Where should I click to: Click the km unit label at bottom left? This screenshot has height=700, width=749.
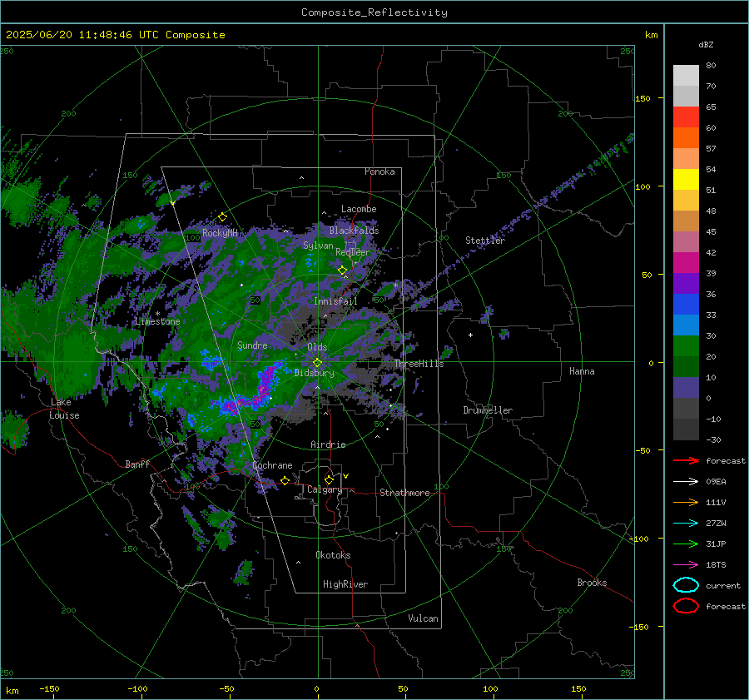click(x=12, y=691)
